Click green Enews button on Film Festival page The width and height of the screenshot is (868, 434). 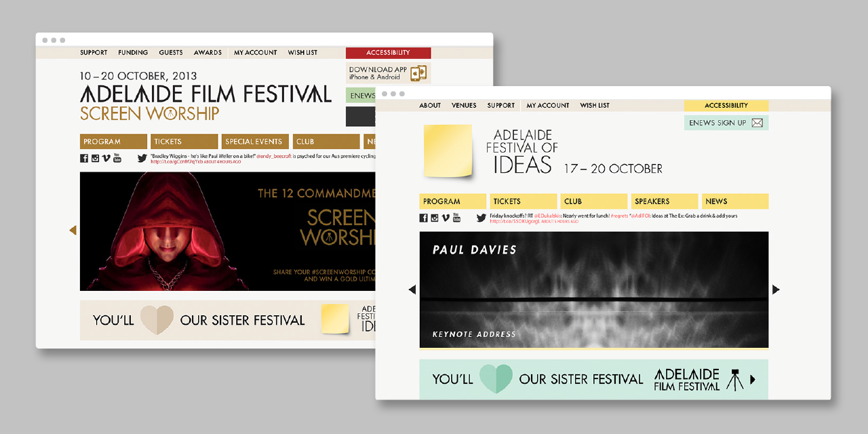(x=361, y=95)
